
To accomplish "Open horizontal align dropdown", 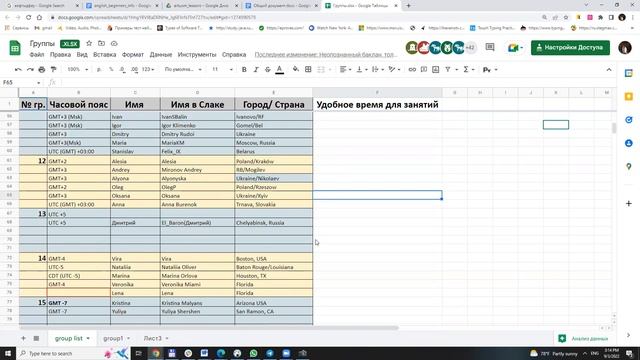I will pyautogui.click(x=345, y=70).
